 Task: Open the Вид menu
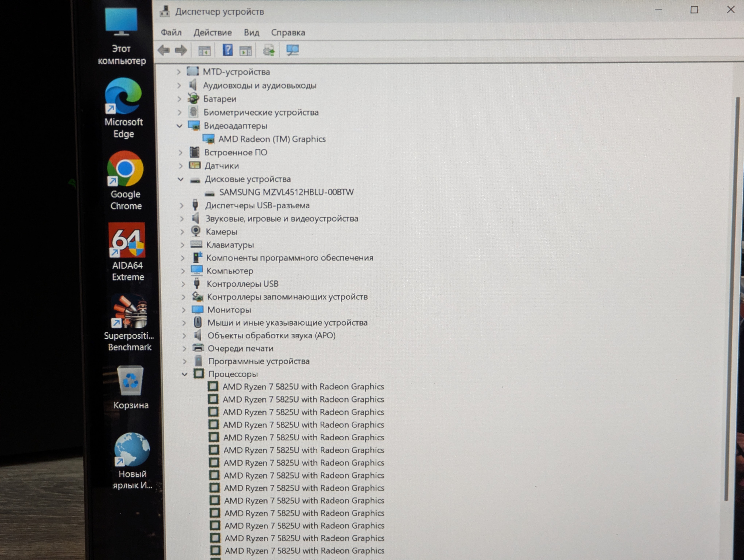pos(251,32)
